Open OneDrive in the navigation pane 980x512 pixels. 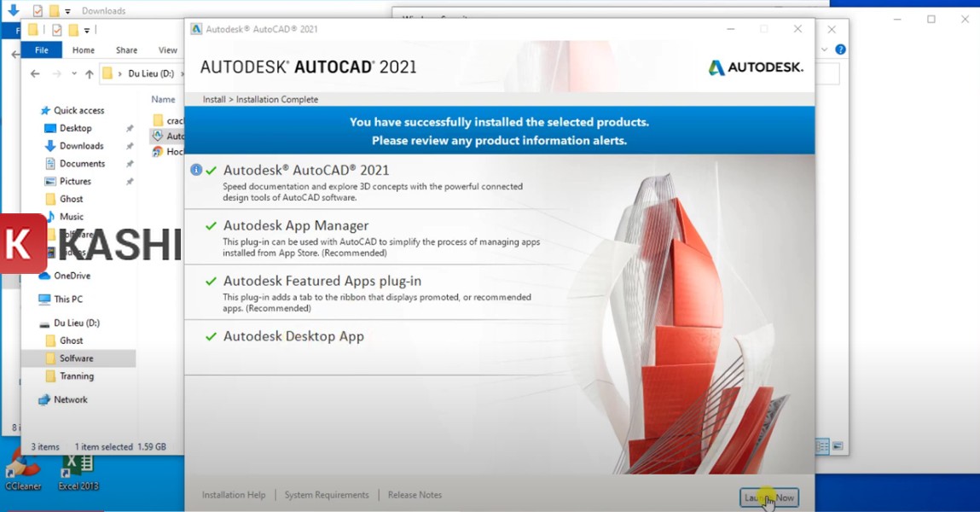[72, 276]
